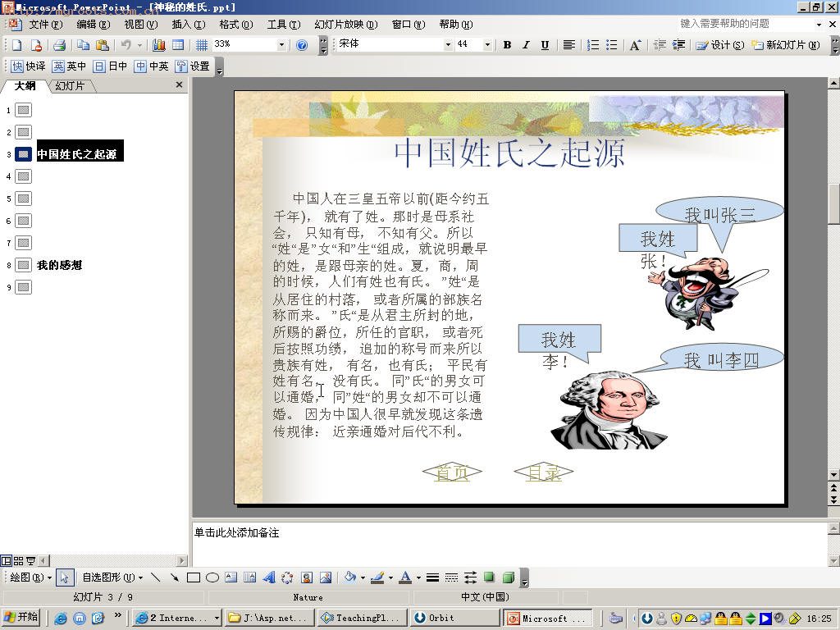Switch to the Orbit taskbar window

pyautogui.click(x=455, y=618)
